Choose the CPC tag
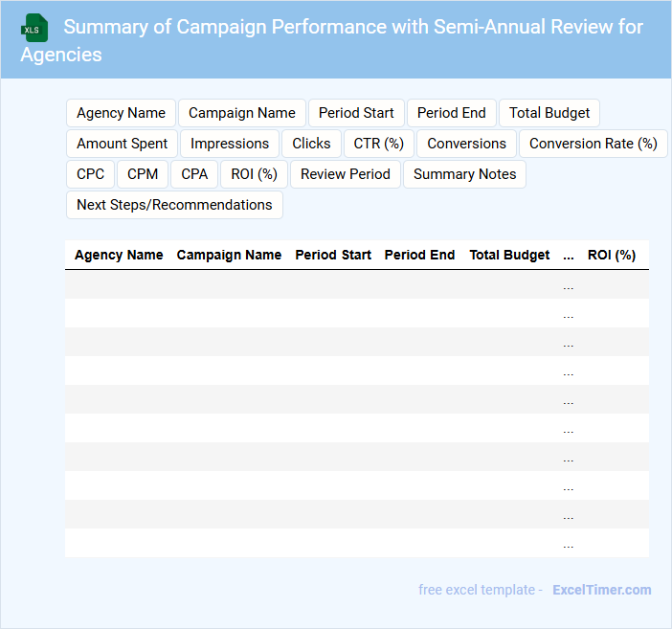The height and width of the screenshot is (629, 672). [91, 174]
